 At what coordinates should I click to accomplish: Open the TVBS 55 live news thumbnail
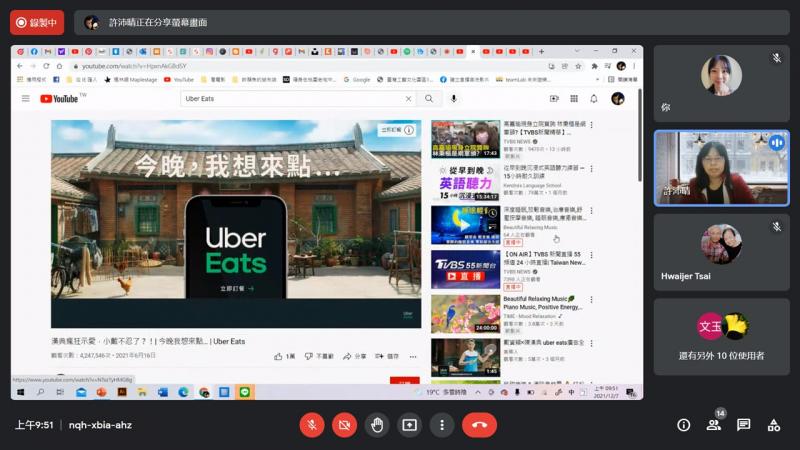pos(465,269)
